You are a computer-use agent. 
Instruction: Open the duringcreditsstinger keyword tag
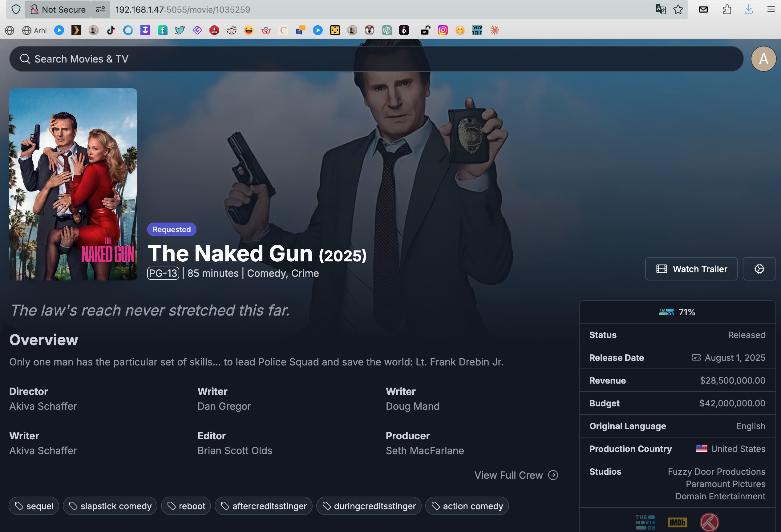coord(369,506)
